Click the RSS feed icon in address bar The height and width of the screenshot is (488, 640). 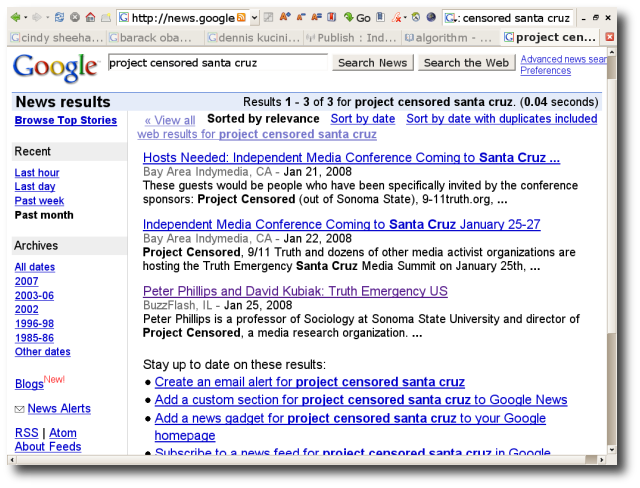241,18
